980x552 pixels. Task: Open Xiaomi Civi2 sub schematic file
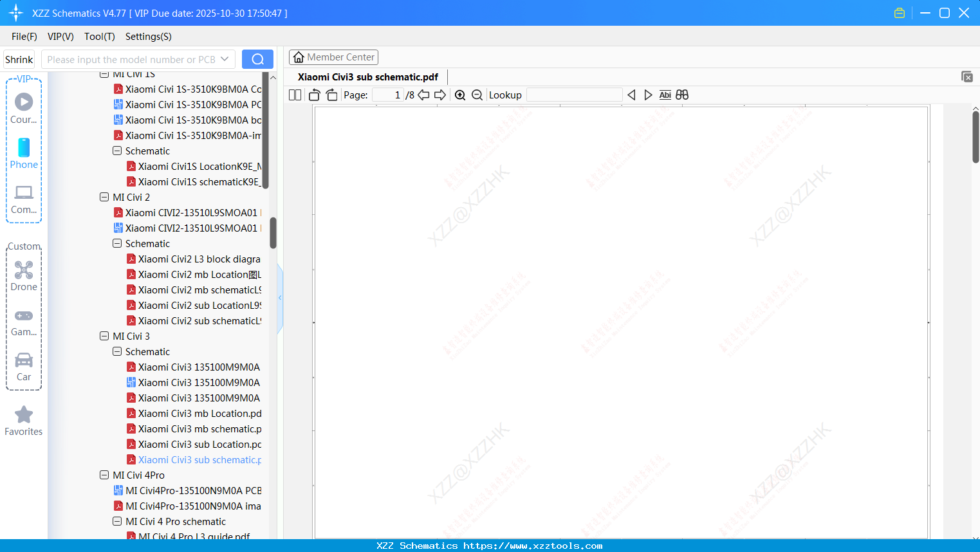click(x=194, y=320)
